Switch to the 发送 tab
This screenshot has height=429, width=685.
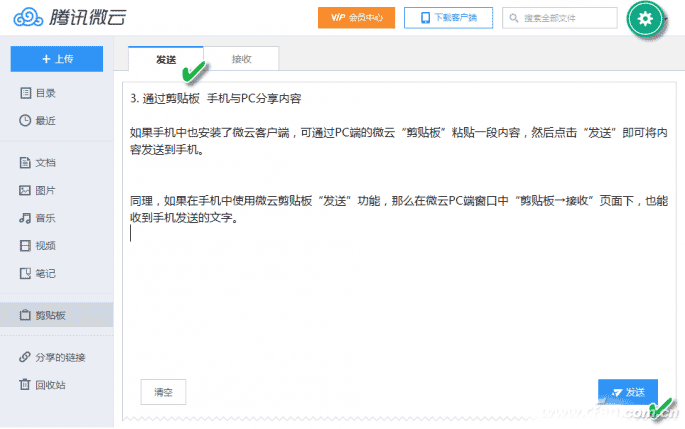166,59
